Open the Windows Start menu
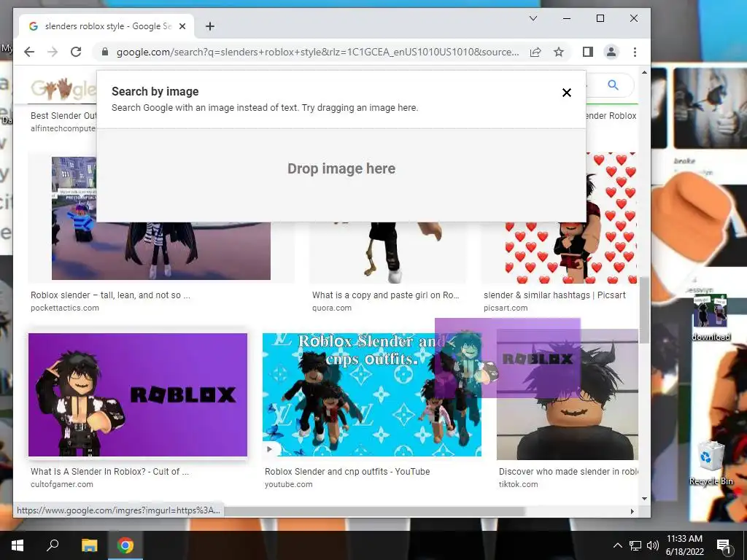This screenshot has width=747, height=560. pyautogui.click(x=18, y=545)
